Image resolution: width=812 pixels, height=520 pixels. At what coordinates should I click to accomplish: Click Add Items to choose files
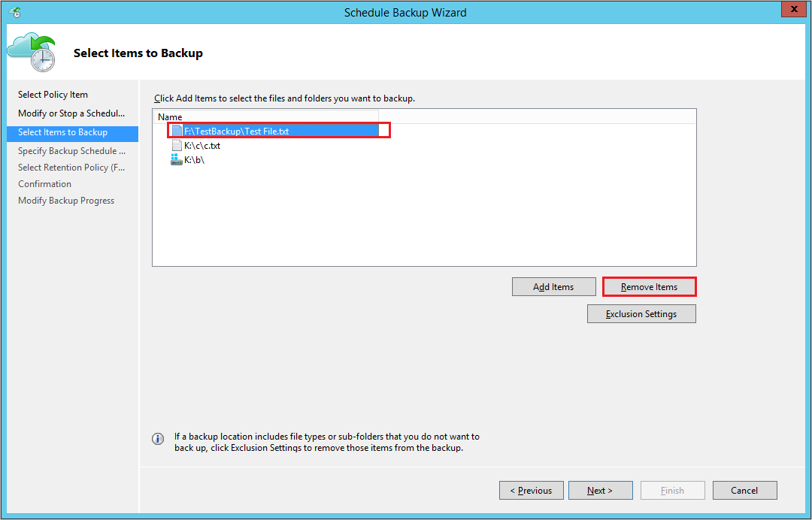(553, 286)
